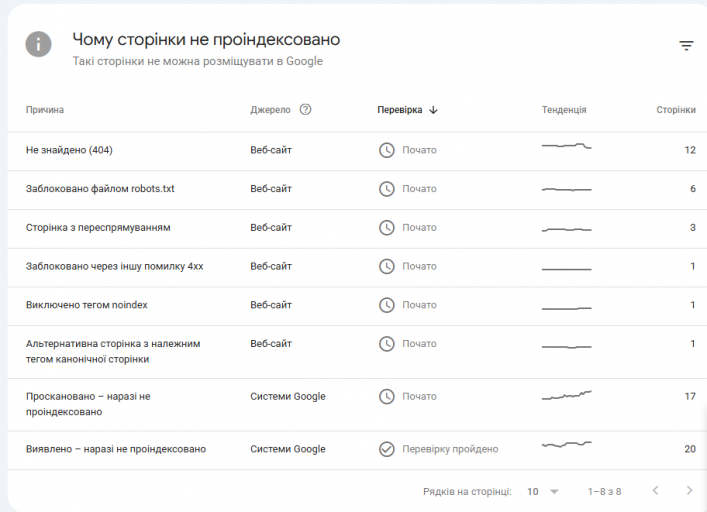Sort by the Тенденція column header

pyautogui.click(x=564, y=110)
